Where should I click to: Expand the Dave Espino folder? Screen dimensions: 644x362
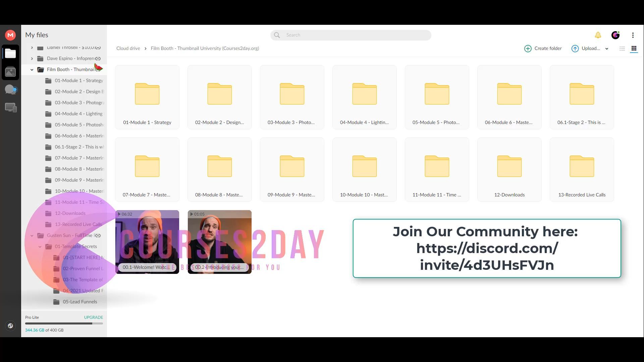pos(32,59)
